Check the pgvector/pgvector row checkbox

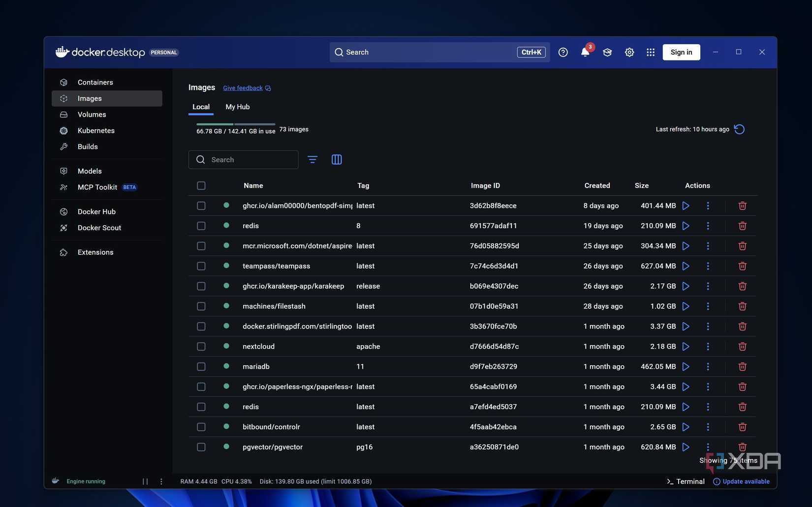[x=201, y=447]
